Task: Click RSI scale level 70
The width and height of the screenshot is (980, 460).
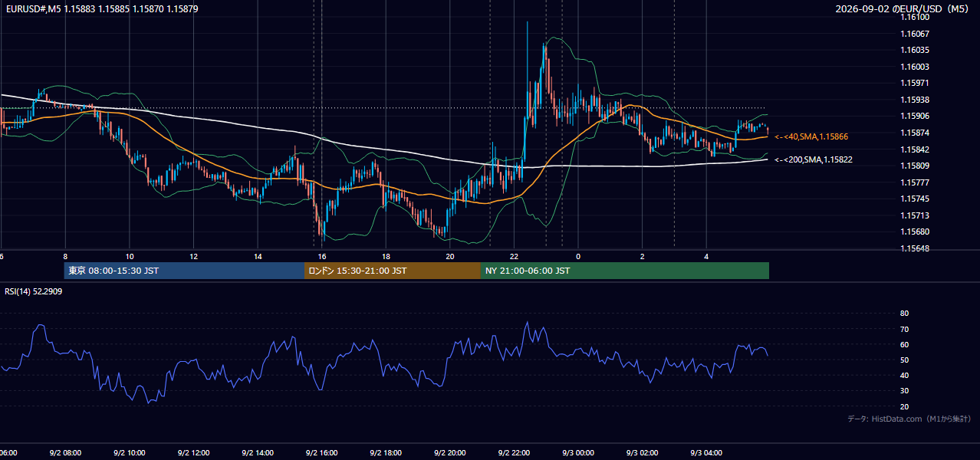Action: pos(904,329)
